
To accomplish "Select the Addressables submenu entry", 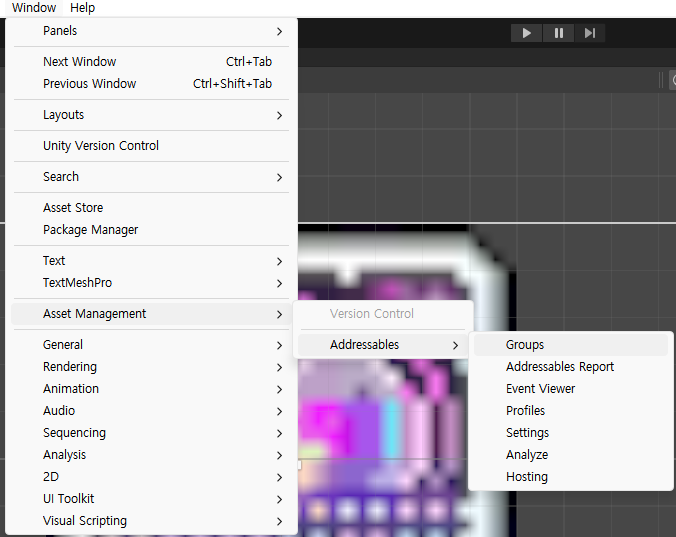I will (x=383, y=345).
